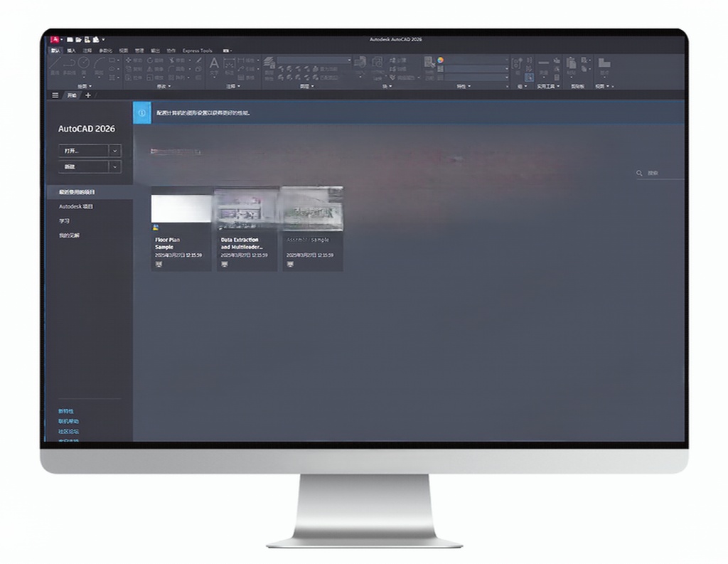The width and height of the screenshot is (728, 564).
Task: Click the blue info icon on the banner
Action: click(x=142, y=112)
